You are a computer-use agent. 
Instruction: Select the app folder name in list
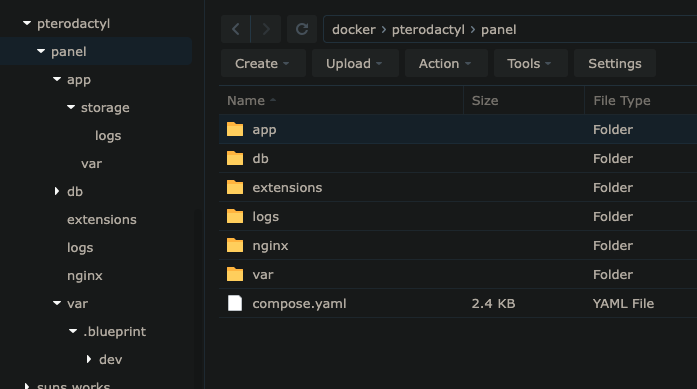click(x=264, y=130)
